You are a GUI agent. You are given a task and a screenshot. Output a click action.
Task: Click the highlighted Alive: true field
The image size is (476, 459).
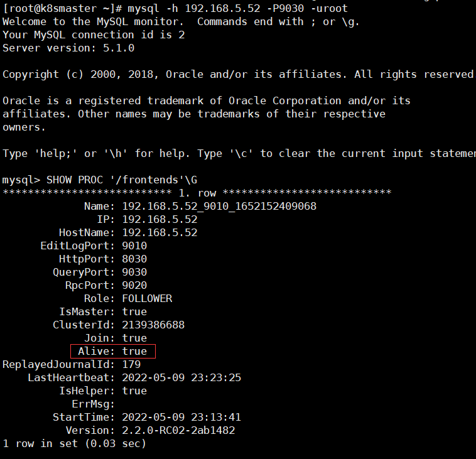click(113, 351)
